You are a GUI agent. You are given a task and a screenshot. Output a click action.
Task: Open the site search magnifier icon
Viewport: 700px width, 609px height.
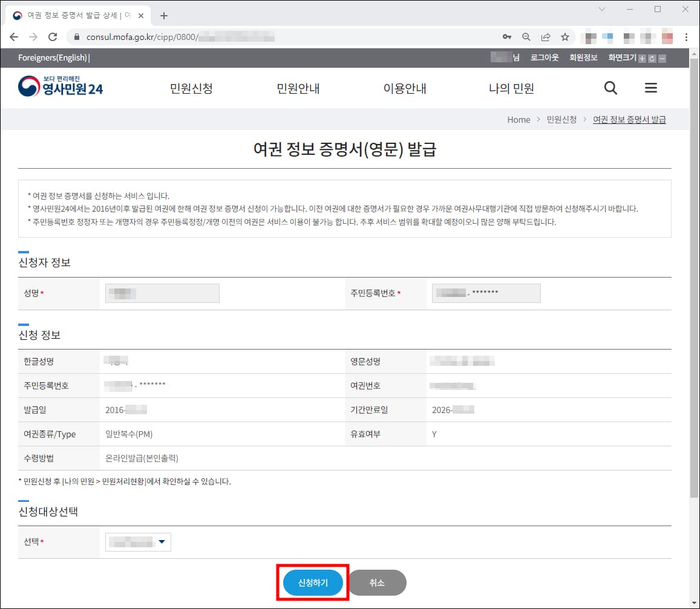click(610, 88)
